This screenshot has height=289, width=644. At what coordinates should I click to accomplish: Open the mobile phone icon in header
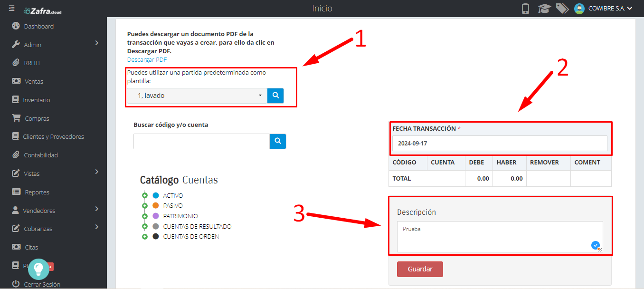pos(525,9)
